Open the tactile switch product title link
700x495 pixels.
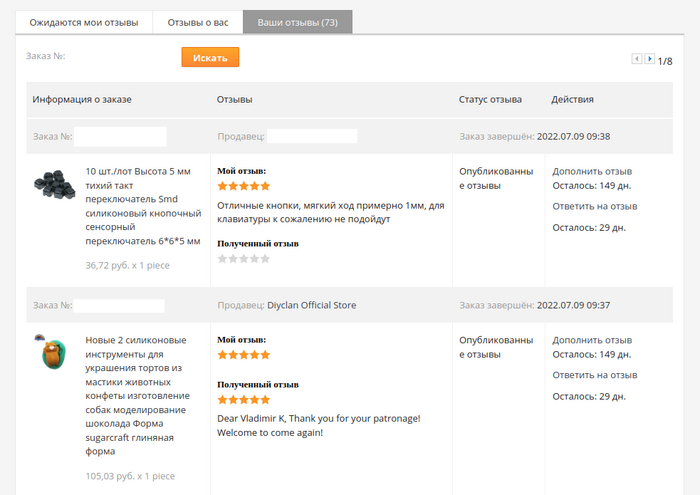(144, 206)
